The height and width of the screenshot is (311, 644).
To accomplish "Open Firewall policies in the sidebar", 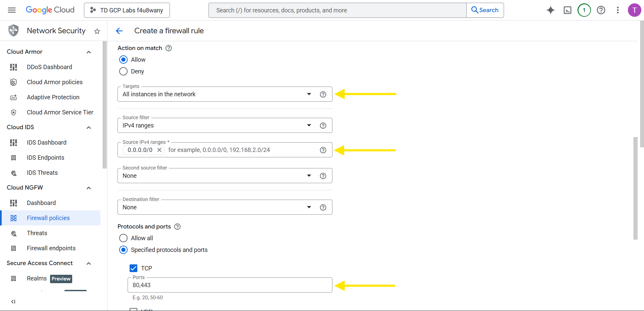I will click(x=48, y=218).
